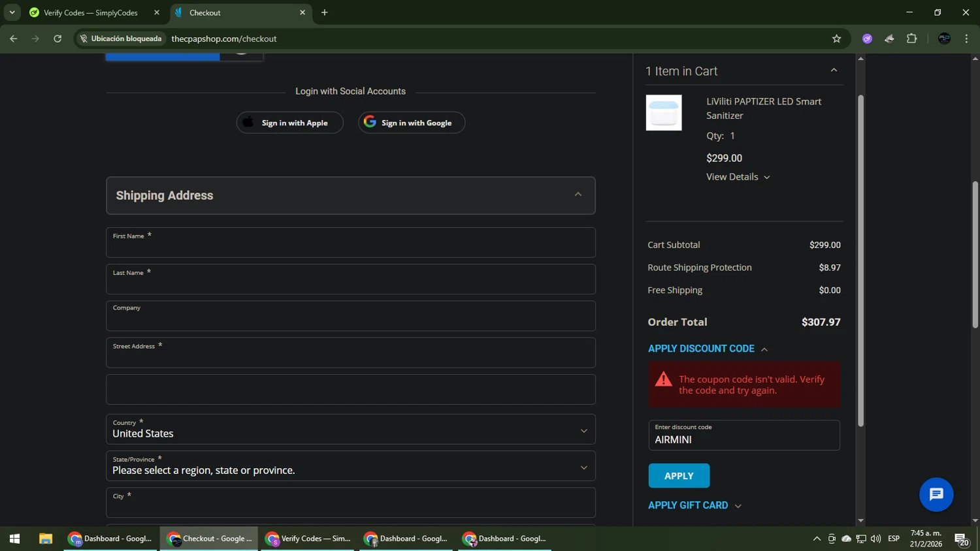Screen dimensions: 980x551
Task: Focus the second street address line
Action: pyautogui.click(x=351, y=389)
